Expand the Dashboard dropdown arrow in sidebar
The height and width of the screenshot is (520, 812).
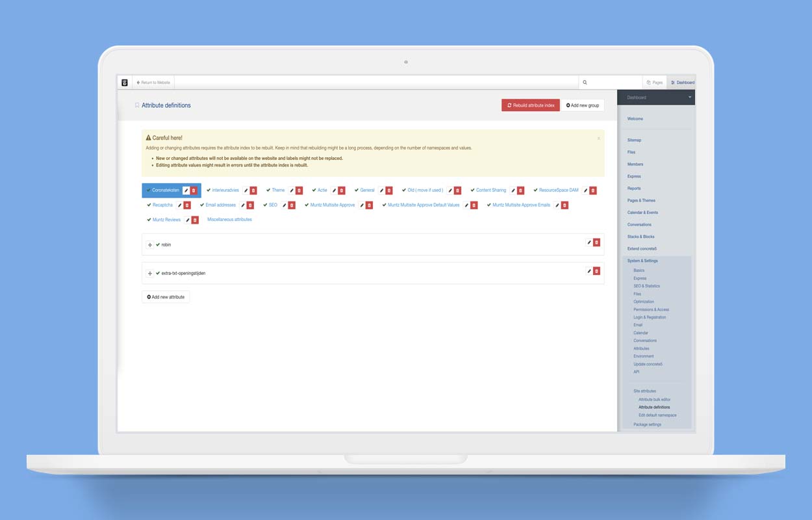click(689, 97)
